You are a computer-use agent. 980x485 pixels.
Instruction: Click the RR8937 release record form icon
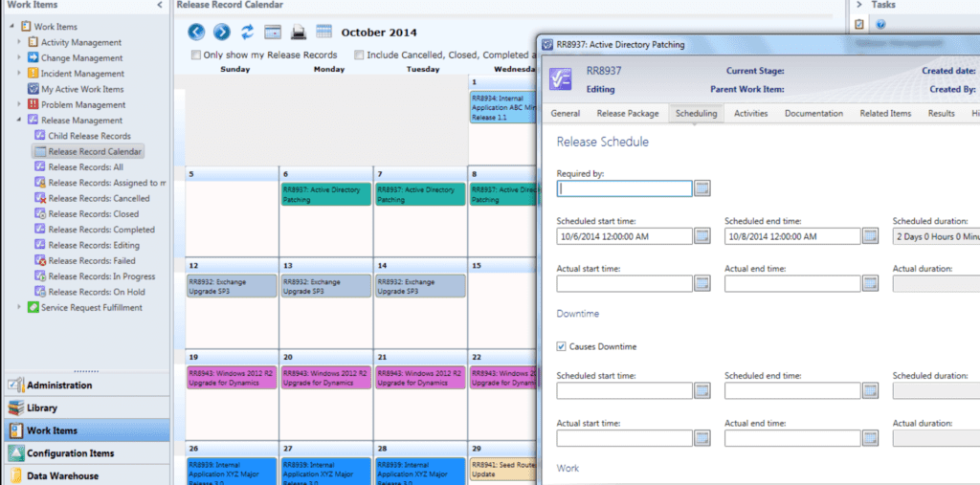click(x=561, y=79)
